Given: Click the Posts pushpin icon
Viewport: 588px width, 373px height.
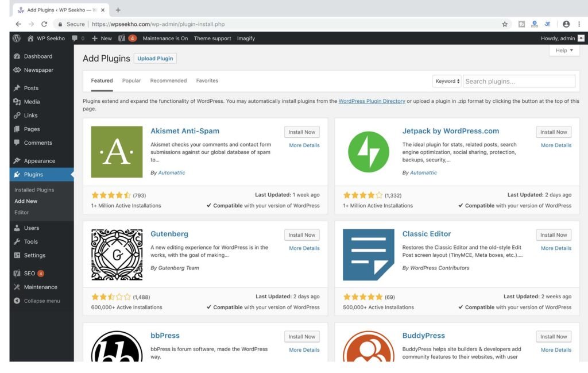Looking at the screenshot, I should (17, 88).
